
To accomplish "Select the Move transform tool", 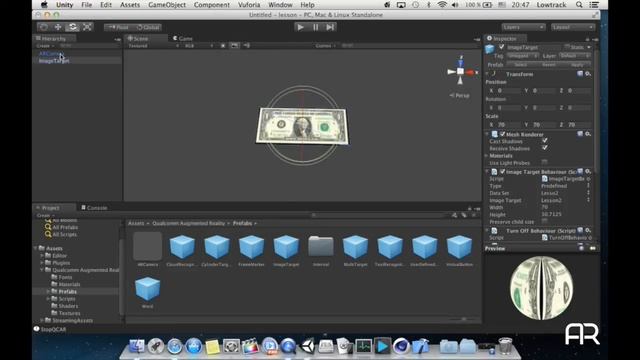I will pos(58,27).
